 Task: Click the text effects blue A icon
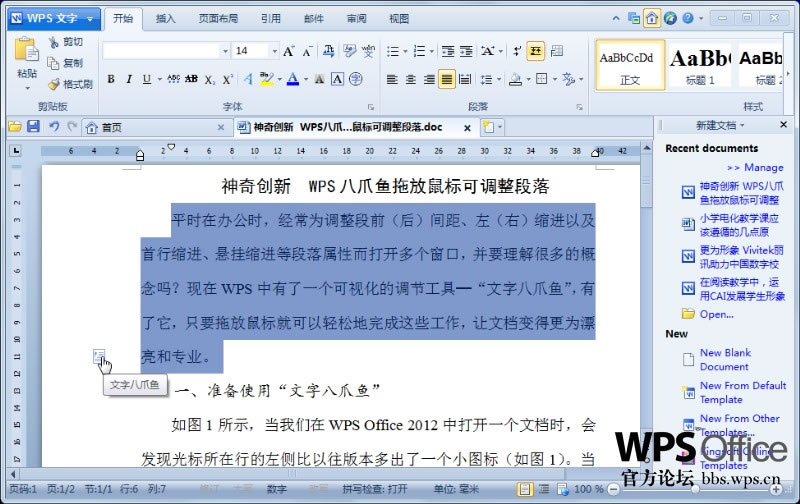[248, 79]
